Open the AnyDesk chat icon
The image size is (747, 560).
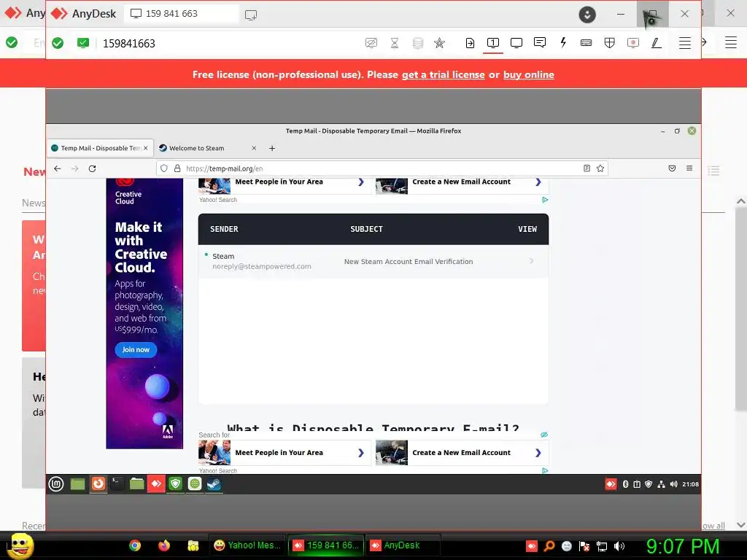(540, 43)
